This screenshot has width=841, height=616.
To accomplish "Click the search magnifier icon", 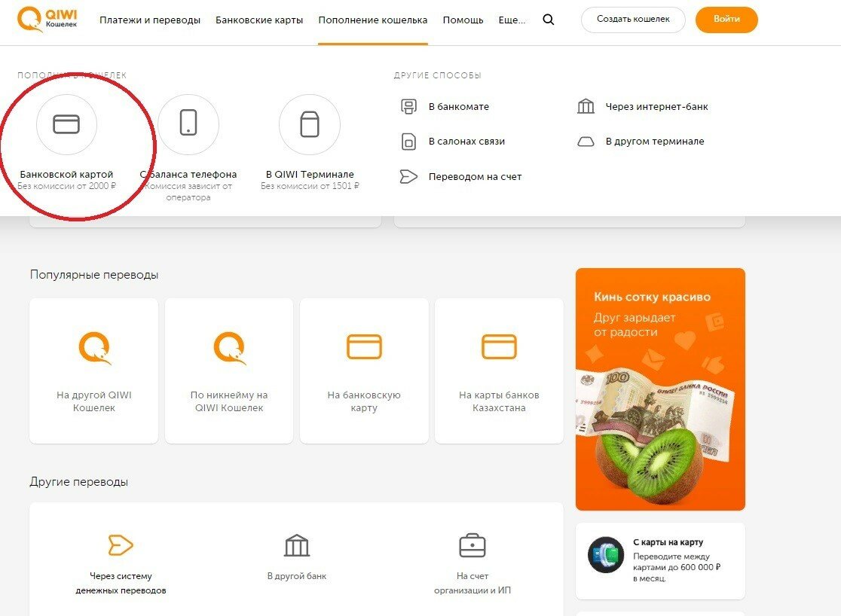I will pos(548,20).
